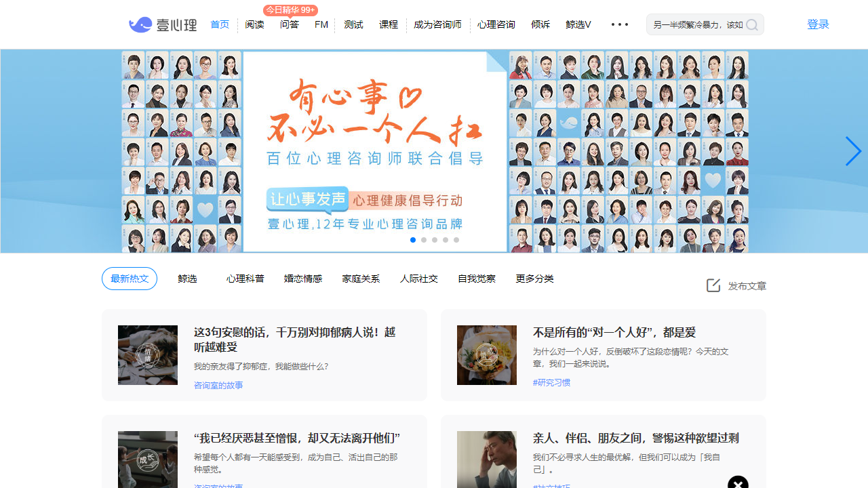Open the 首页 nav item
Screen dimensions: 868x488
point(220,24)
